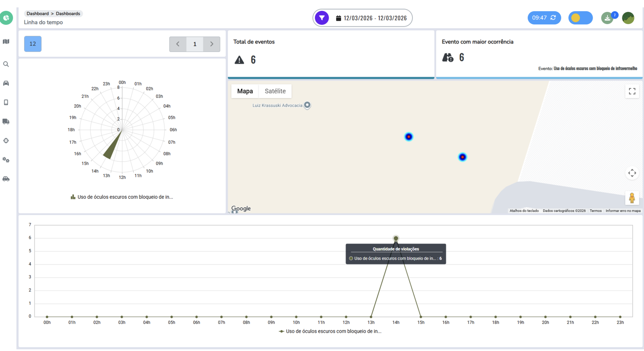The image size is (644, 351).
Task: Open the search magnifier in sidebar
Action: [6, 64]
